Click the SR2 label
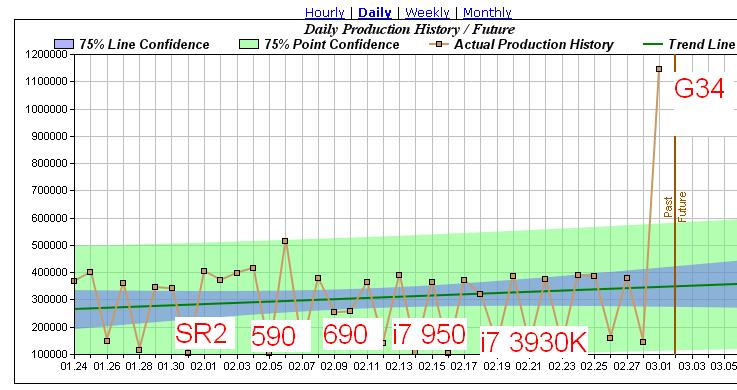737x390 pixels. click(x=201, y=333)
